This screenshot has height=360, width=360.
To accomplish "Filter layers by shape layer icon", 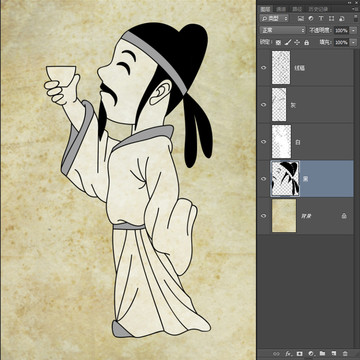I will (x=331, y=19).
